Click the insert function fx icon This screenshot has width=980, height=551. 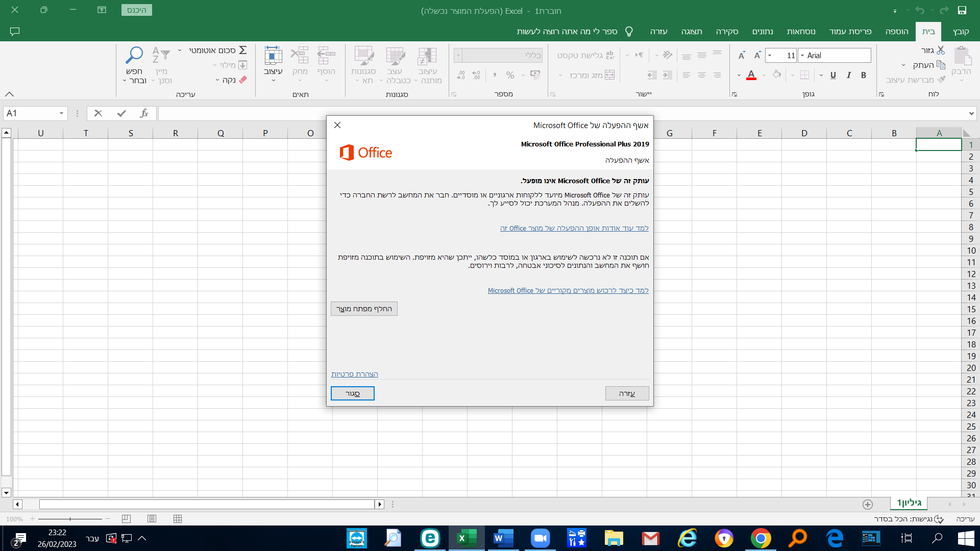pyautogui.click(x=144, y=113)
